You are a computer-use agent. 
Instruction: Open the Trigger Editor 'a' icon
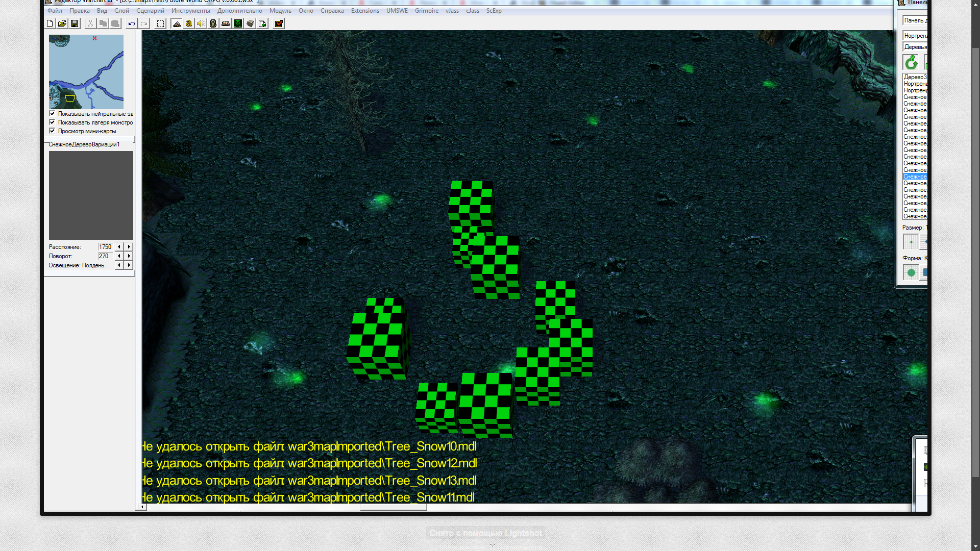pyautogui.click(x=189, y=23)
